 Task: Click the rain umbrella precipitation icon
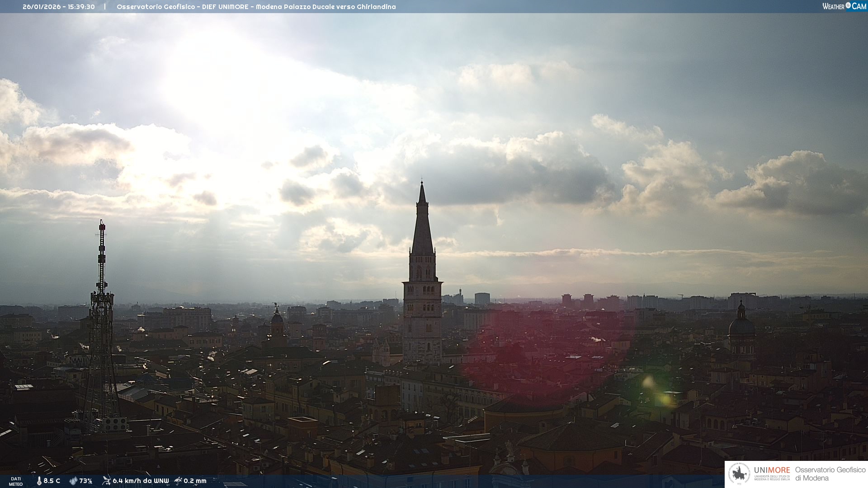(178, 481)
